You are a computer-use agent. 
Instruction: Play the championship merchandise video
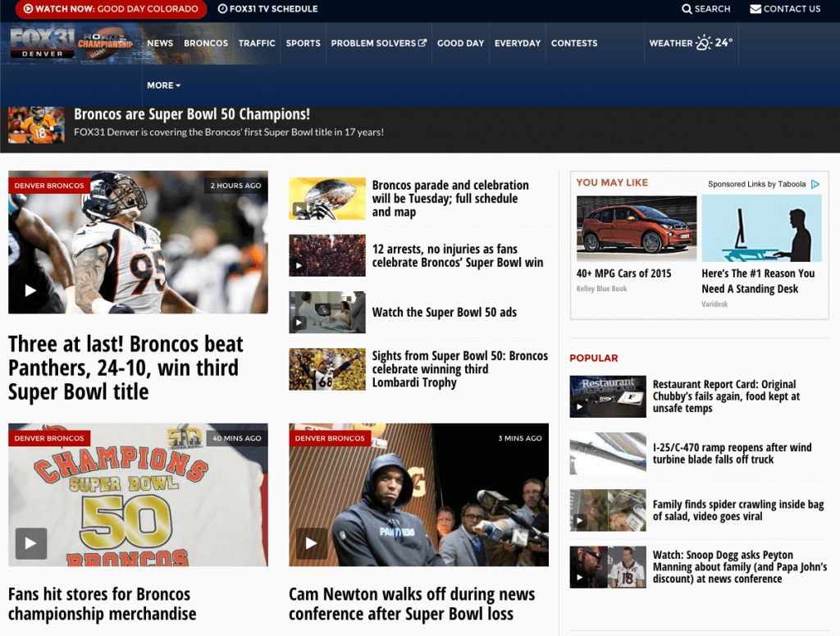pos(30,542)
